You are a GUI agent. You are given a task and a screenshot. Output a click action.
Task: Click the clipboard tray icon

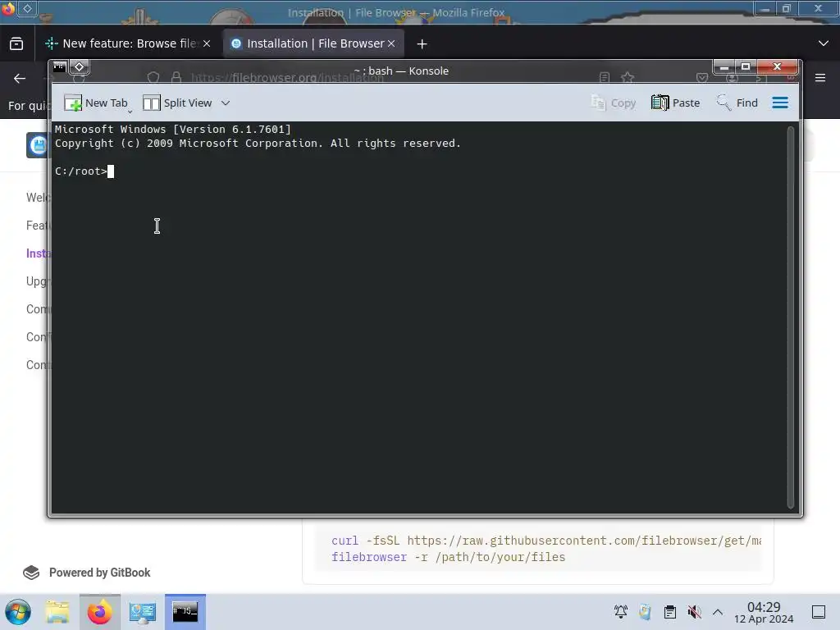pyautogui.click(x=669, y=612)
